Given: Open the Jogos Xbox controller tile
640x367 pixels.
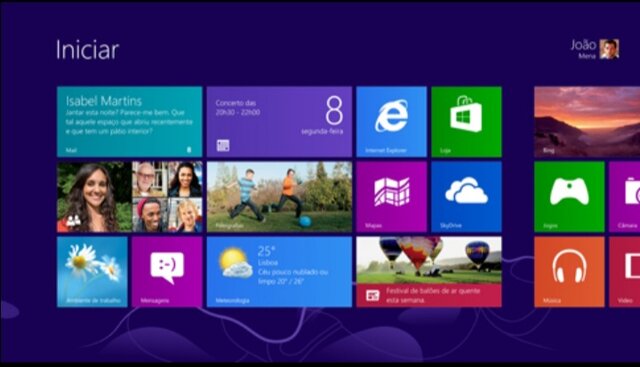Looking at the screenshot, I should pos(569,197).
